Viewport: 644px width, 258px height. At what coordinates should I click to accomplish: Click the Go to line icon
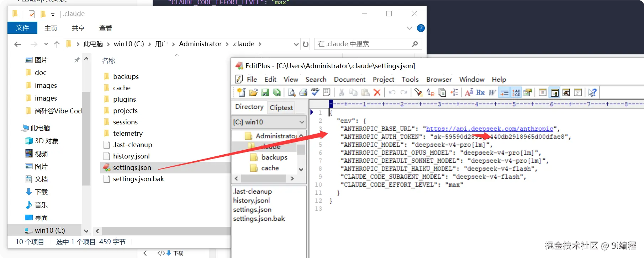[454, 92]
